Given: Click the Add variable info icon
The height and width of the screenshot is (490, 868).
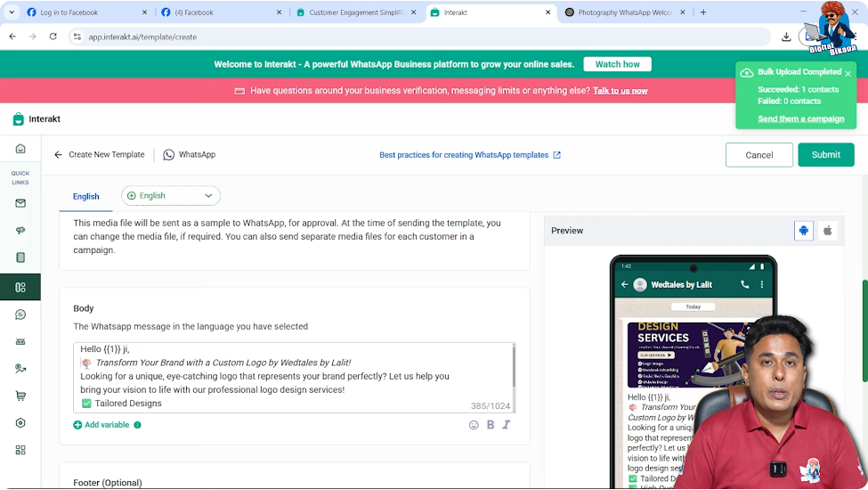Looking at the screenshot, I should tap(137, 425).
